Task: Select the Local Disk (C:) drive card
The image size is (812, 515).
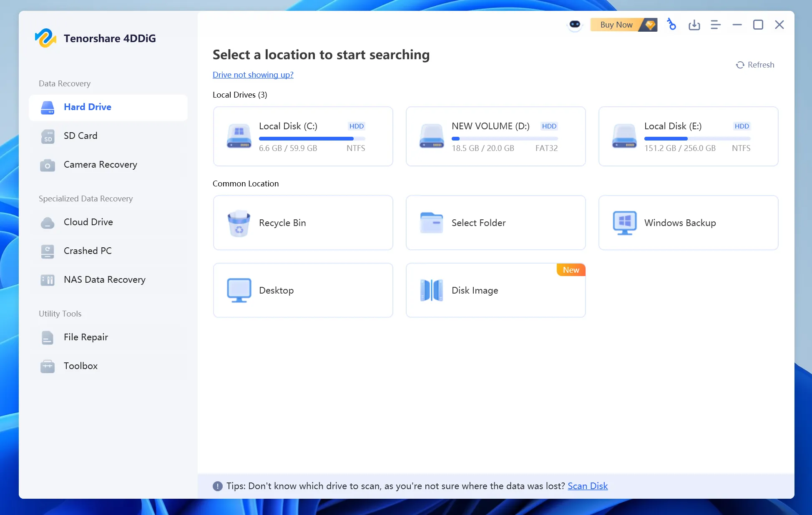Action: click(x=303, y=136)
